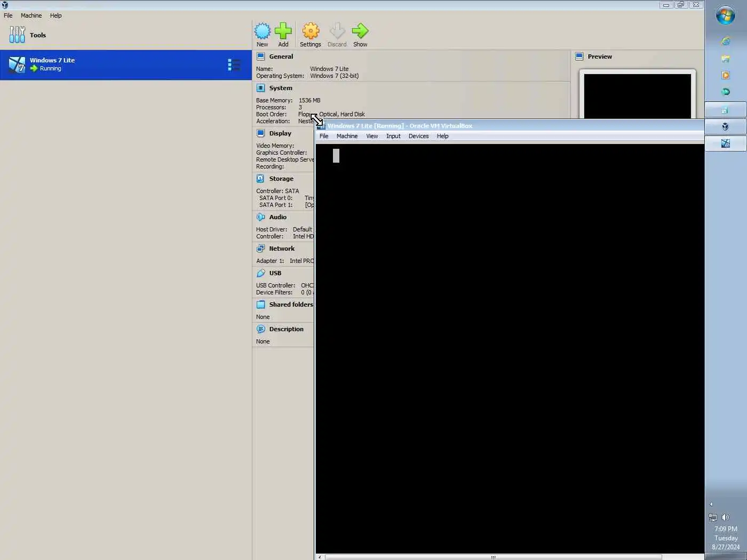The height and width of the screenshot is (560, 747).
Task: Open VM Settings via the orange gear icon
Action: coord(311,31)
